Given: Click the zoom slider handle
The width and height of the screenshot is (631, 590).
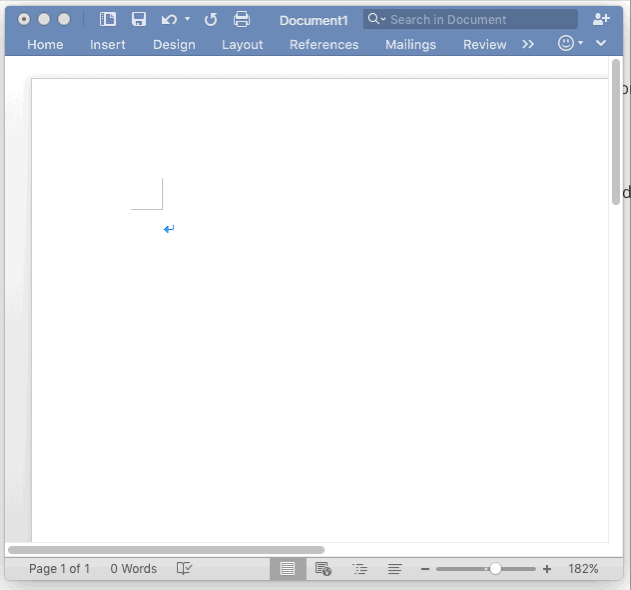Looking at the screenshot, I should pos(495,569).
